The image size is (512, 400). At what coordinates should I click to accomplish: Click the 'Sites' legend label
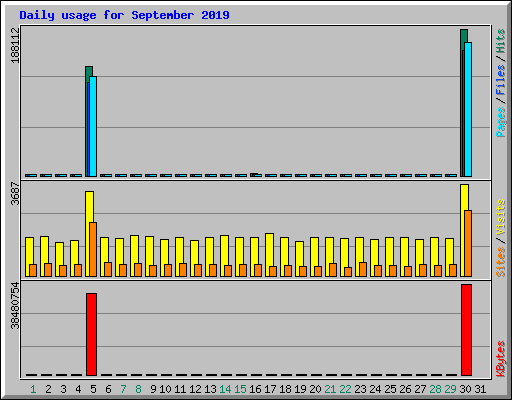[501, 262]
